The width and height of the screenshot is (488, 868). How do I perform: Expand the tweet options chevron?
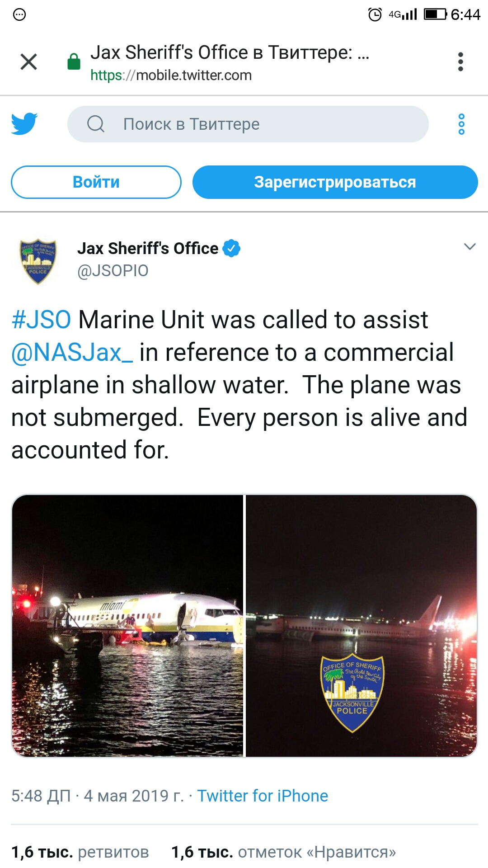470,247
